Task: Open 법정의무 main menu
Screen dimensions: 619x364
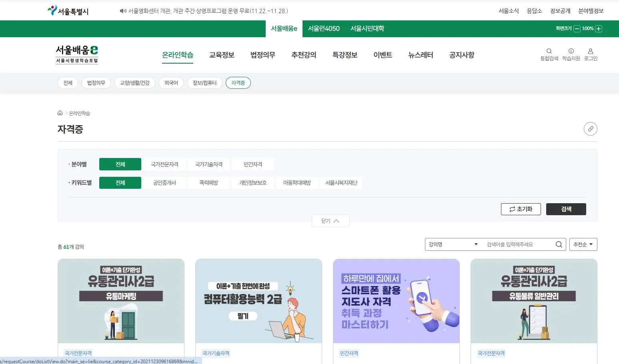Action: click(263, 55)
